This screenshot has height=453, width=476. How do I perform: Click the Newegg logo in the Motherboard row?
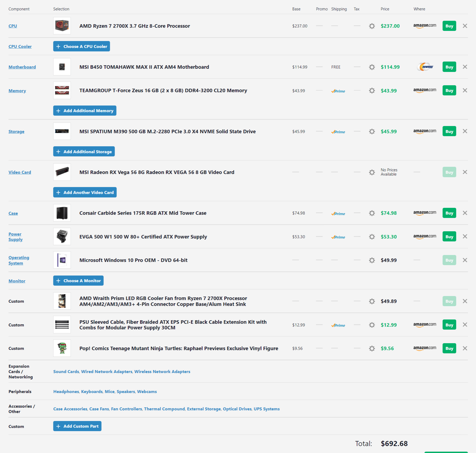pos(426,67)
